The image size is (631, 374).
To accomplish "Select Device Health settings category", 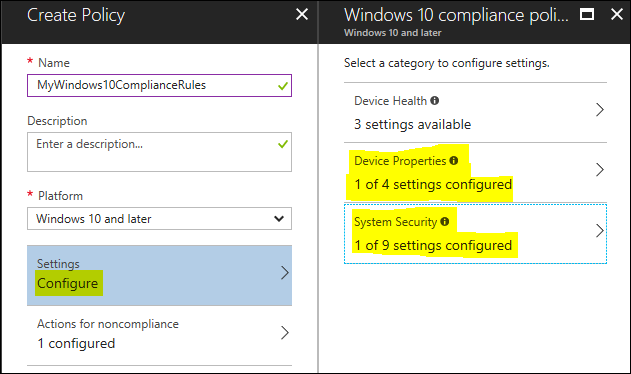I will [475, 112].
